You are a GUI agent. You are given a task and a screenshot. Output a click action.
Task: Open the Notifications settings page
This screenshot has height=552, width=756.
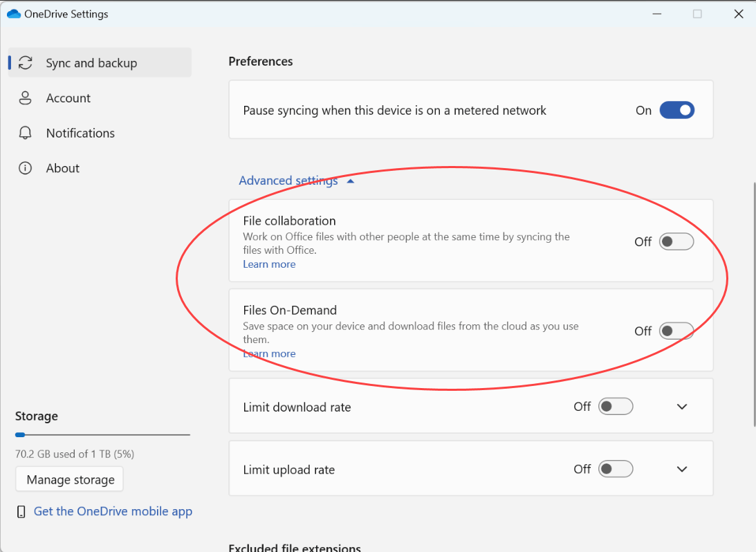click(x=80, y=133)
